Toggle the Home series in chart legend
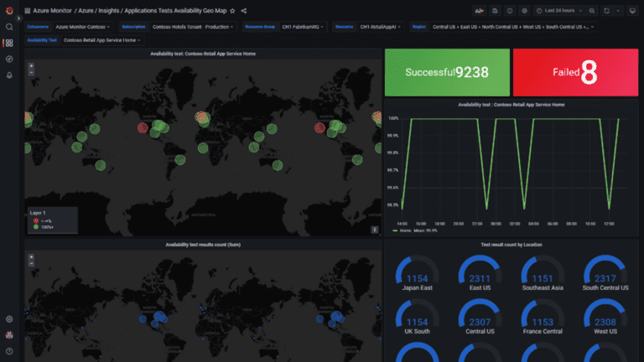Image resolution: width=644 pixels, height=362 pixels. 405,230
